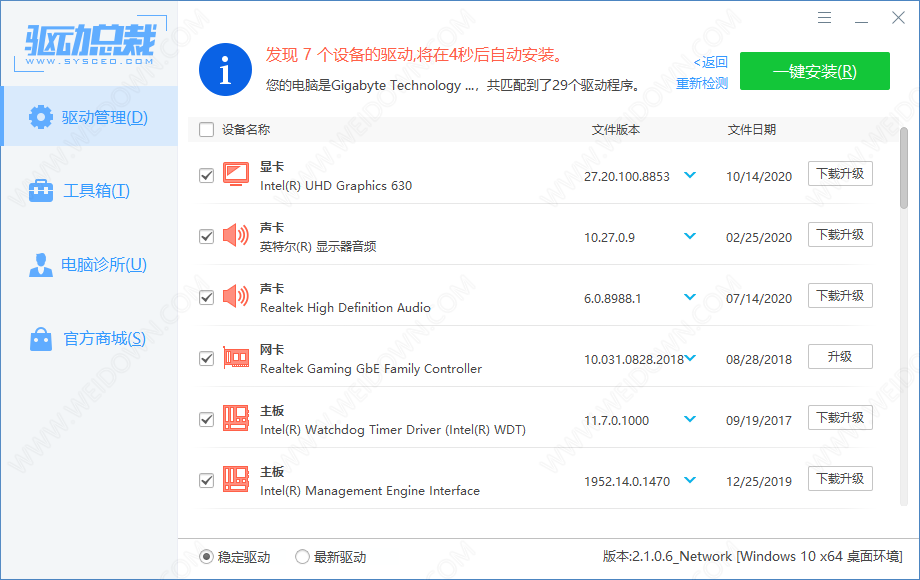Expand version dropdown for 10.27.0.9
The height and width of the screenshot is (580, 920).
pyautogui.click(x=690, y=236)
